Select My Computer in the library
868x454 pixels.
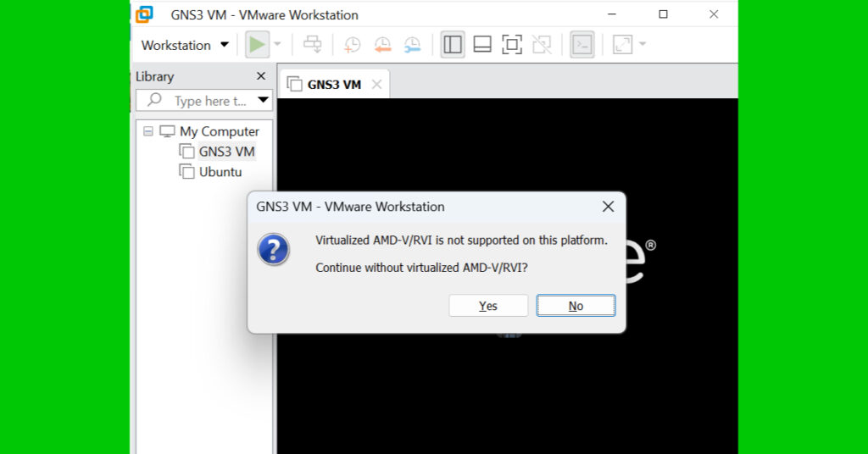point(220,131)
